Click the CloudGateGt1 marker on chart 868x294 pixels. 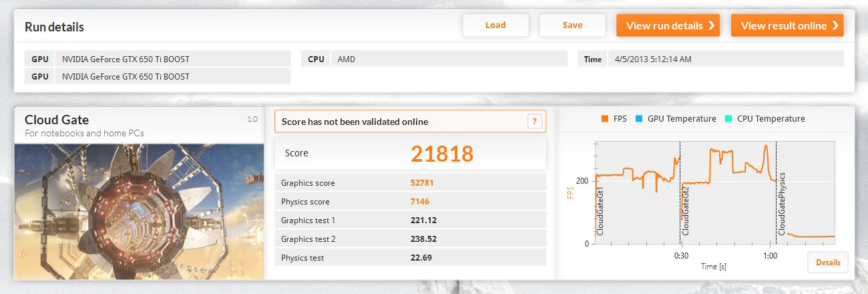pos(600,212)
